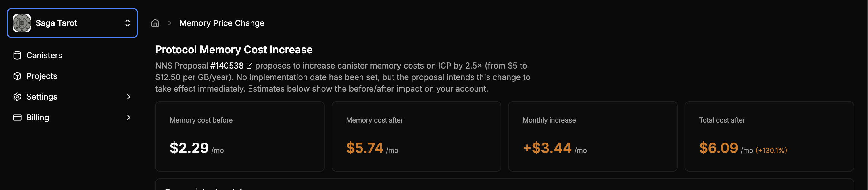This screenshot has height=190, width=868.
Task: Navigate to Canisters in the sidebar
Action: pyautogui.click(x=44, y=55)
